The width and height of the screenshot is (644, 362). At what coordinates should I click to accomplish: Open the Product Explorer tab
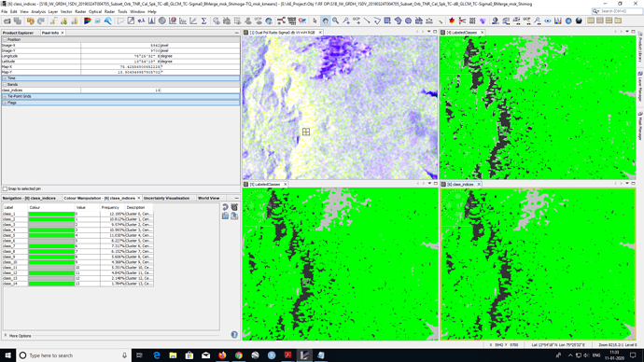click(x=18, y=33)
